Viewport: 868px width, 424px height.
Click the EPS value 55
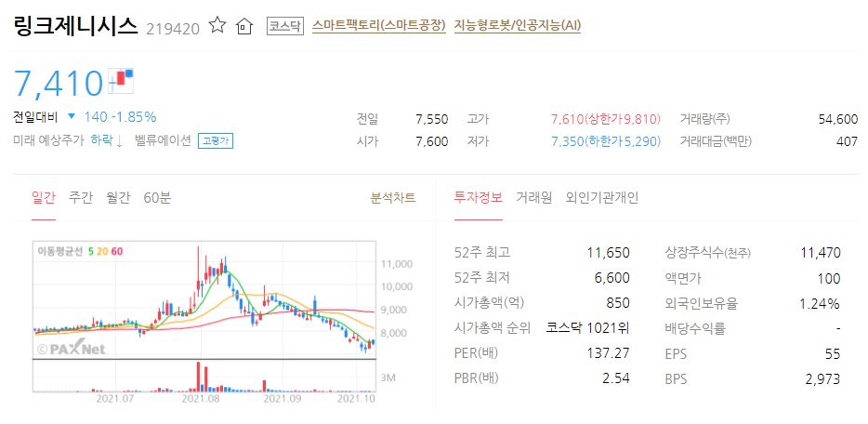[x=833, y=353]
